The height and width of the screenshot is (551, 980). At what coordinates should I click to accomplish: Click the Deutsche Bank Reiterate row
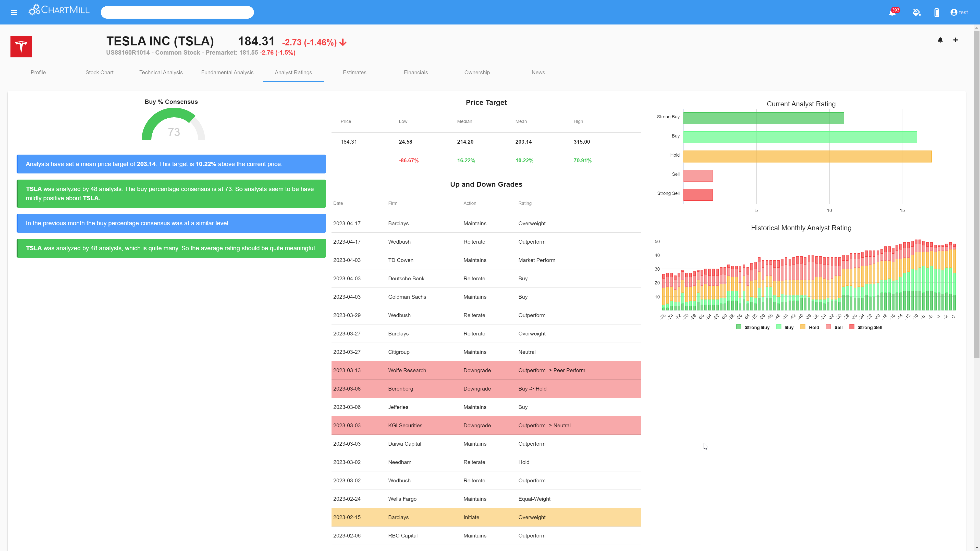pos(486,278)
